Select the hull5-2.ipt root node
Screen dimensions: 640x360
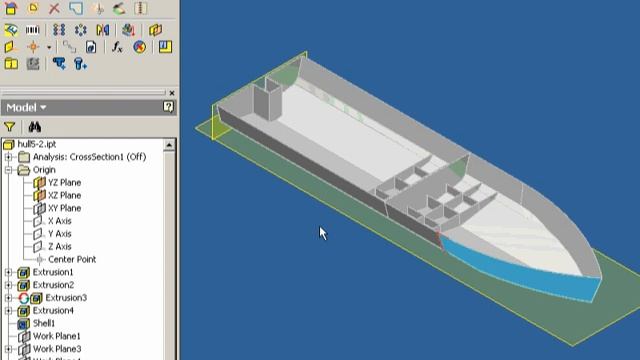click(x=37, y=144)
